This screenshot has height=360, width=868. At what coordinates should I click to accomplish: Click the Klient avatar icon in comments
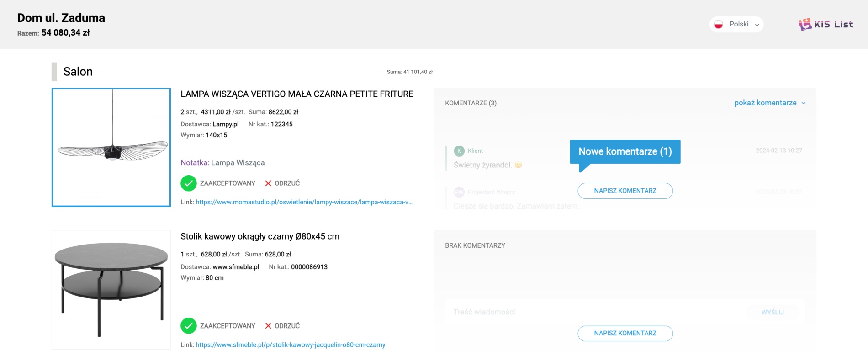coord(459,151)
